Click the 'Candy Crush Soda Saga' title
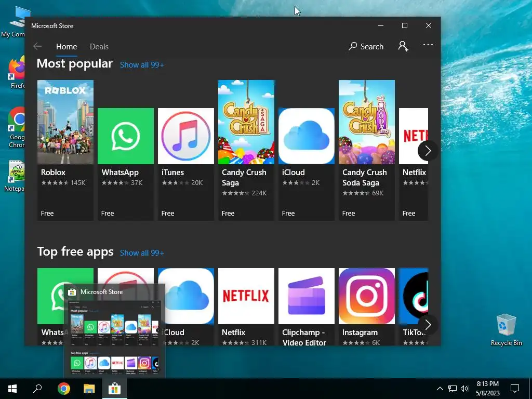This screenshot has width=532, height=399. point(364,178)
